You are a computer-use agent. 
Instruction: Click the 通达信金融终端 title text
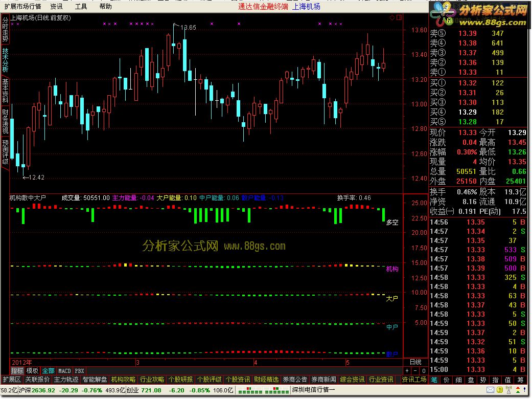pos(263,7)
